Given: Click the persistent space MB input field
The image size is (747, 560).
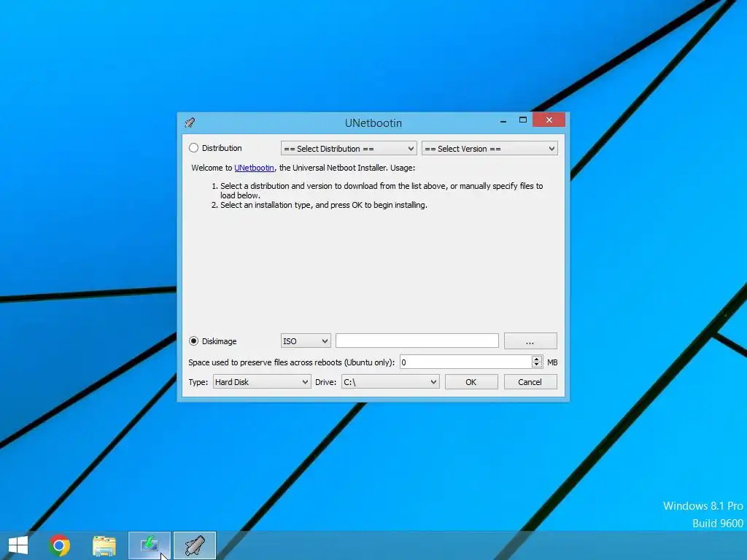Looking at the screenshot, I should [x=465, y=362].
